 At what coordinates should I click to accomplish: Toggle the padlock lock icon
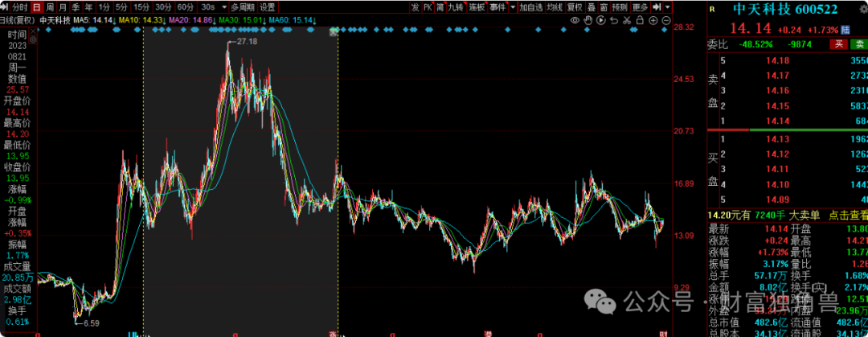[640, 20]
